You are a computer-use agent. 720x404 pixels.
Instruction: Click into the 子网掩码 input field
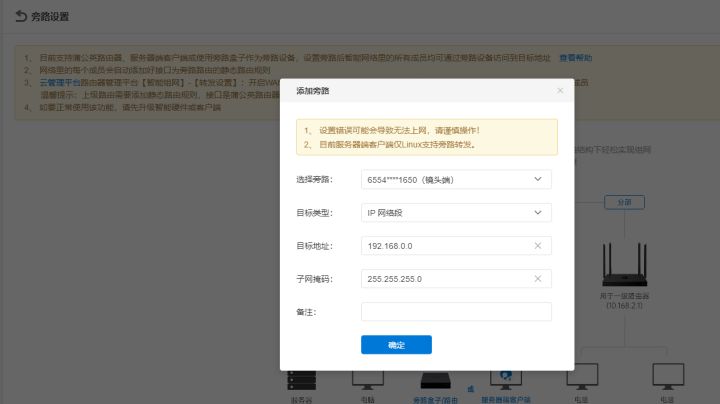(445, 279)
